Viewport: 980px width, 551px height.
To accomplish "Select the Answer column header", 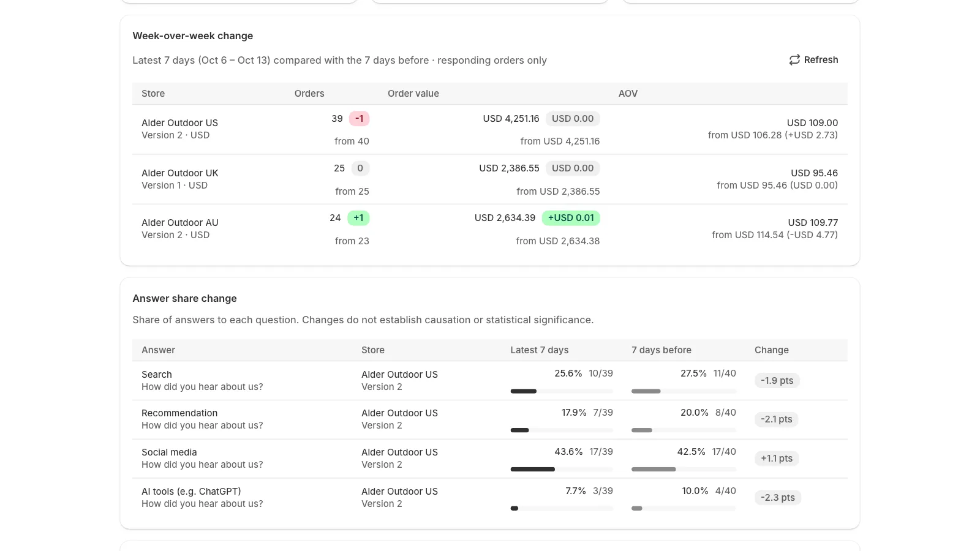I will click(158, 350).
